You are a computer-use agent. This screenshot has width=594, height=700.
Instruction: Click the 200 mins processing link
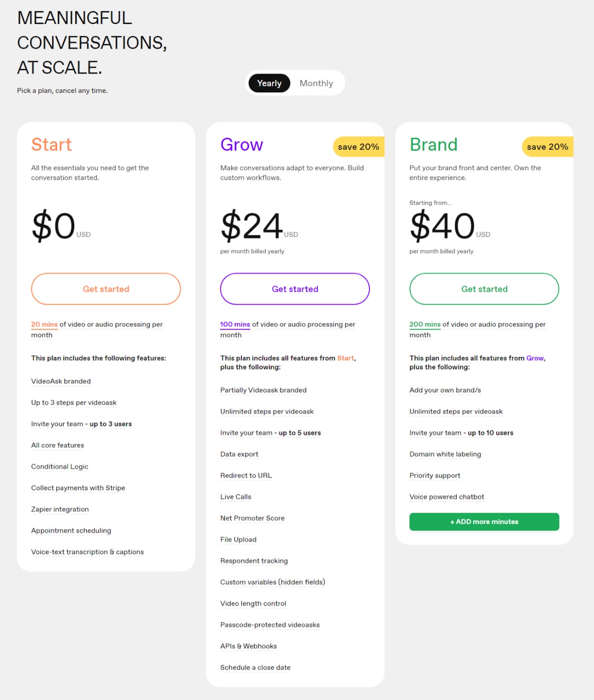point(425,324)
